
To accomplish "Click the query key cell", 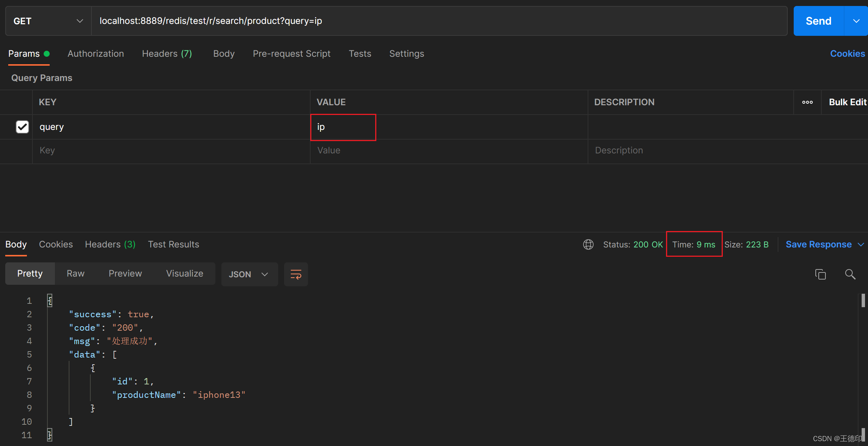I will pyautogui.click(x=171, y=127).
